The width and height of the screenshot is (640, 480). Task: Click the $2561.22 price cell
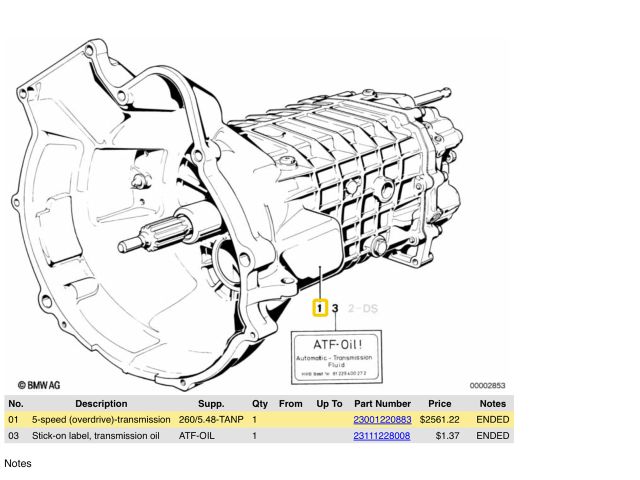pyautogui.click(x=439, y=420)
